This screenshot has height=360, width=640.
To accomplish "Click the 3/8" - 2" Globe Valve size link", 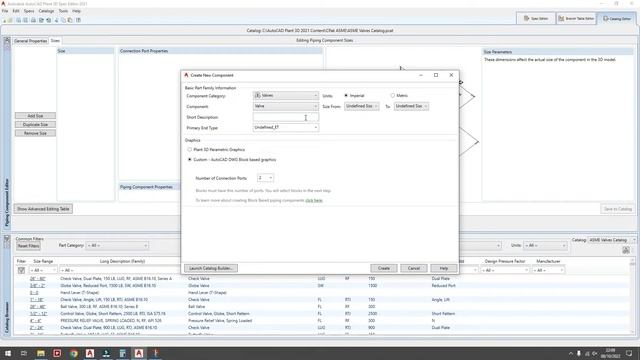I will [38, 286].
